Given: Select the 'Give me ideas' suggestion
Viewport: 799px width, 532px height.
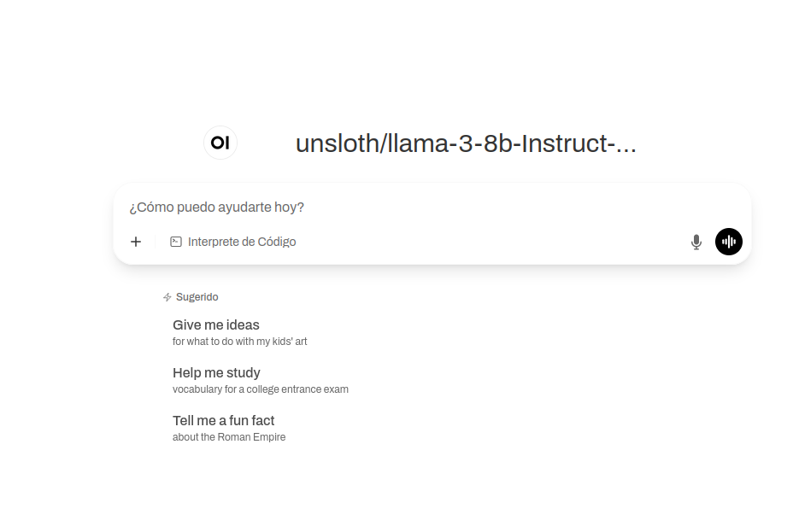Looking at the screenshot, I should [216, 324].
